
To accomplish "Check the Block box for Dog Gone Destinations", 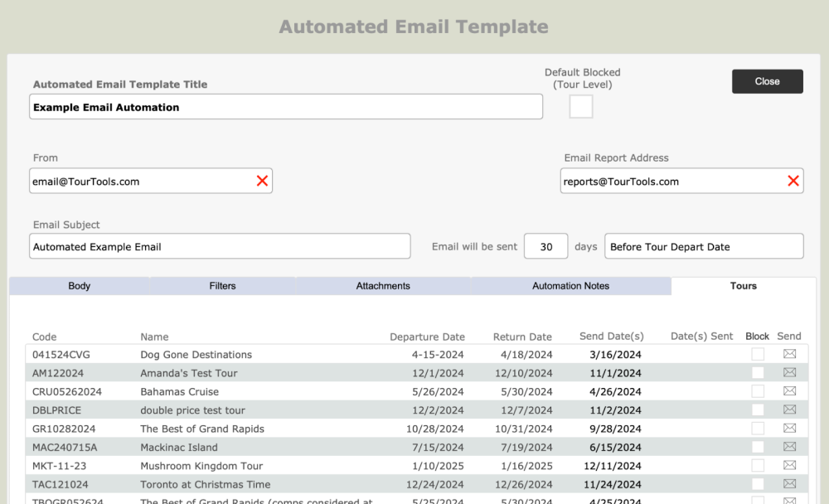I will (x=758, y=355).
